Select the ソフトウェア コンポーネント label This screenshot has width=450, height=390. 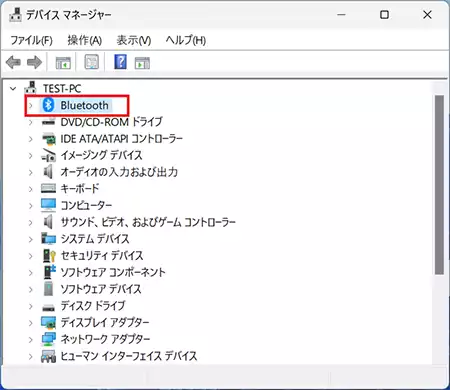113,272
